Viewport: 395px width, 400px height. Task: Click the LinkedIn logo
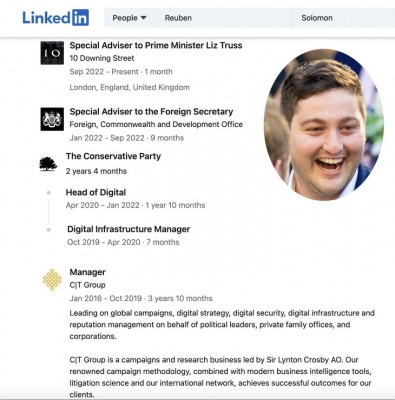56,18
